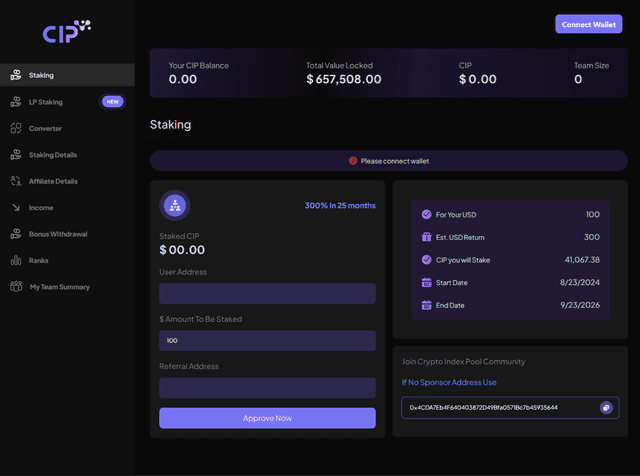
Task: Click the CIP logo in sidebar
Action: [66, 31]
